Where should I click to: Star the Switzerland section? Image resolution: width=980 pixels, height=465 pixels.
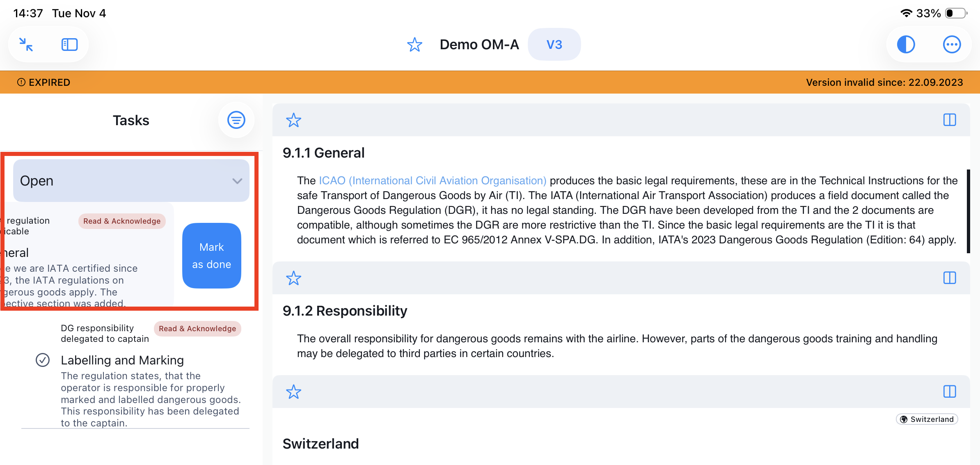click(293, 392)
